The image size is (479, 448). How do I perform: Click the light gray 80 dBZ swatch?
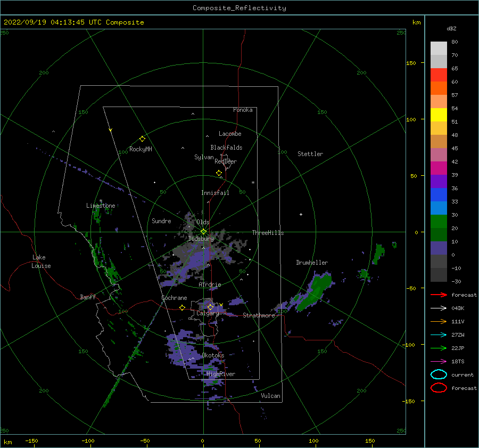(439, 48)
